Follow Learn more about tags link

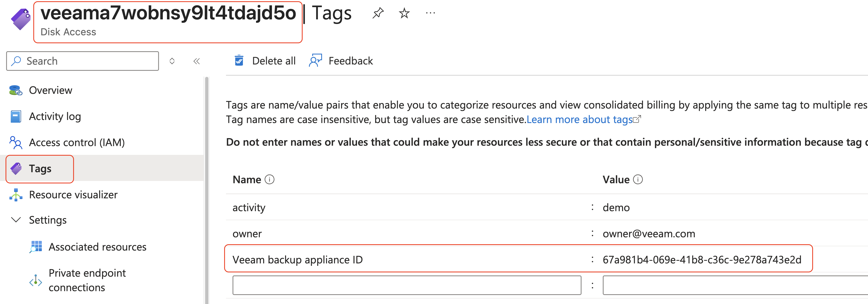click(x=579, y=120)
